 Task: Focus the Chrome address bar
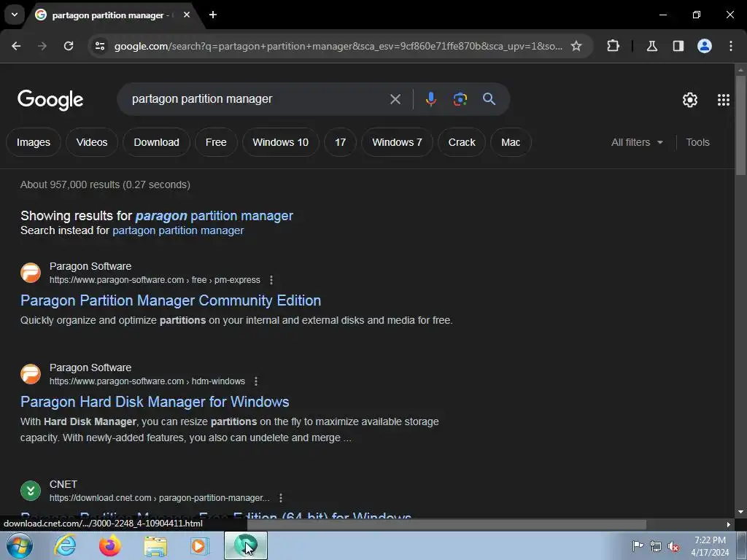tap(338, 46)
